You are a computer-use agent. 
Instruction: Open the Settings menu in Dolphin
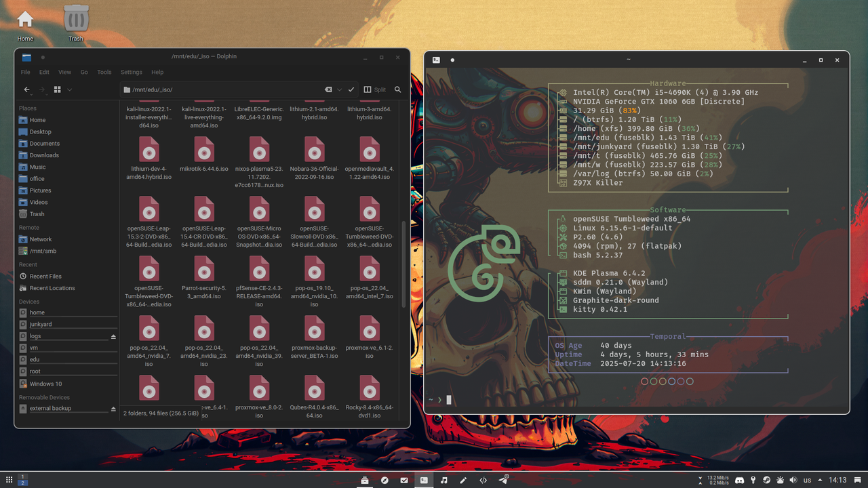click(x=132, y=72)
